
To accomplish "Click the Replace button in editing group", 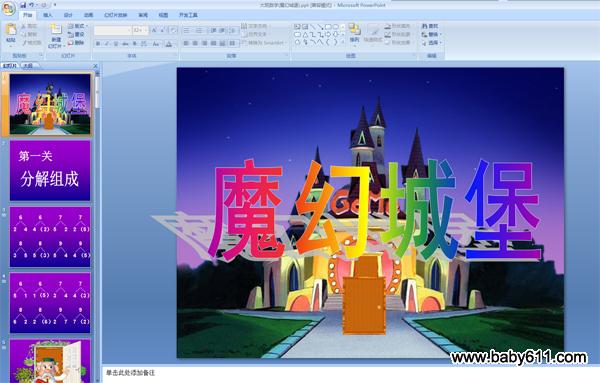I will tap(432, 34).
